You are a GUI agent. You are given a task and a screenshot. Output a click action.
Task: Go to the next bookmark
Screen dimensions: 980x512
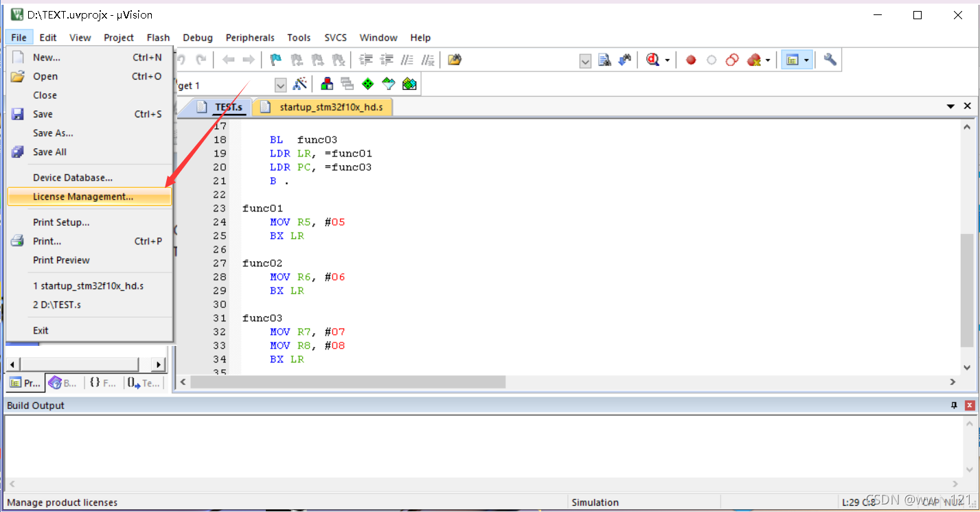(x=317, y=60)
